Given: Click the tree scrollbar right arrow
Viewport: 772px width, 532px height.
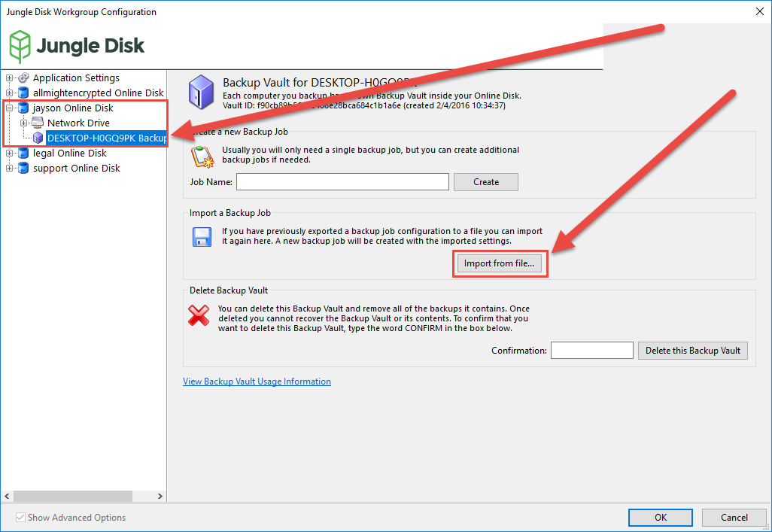Looking at the screenshot, I should [160, 496].
